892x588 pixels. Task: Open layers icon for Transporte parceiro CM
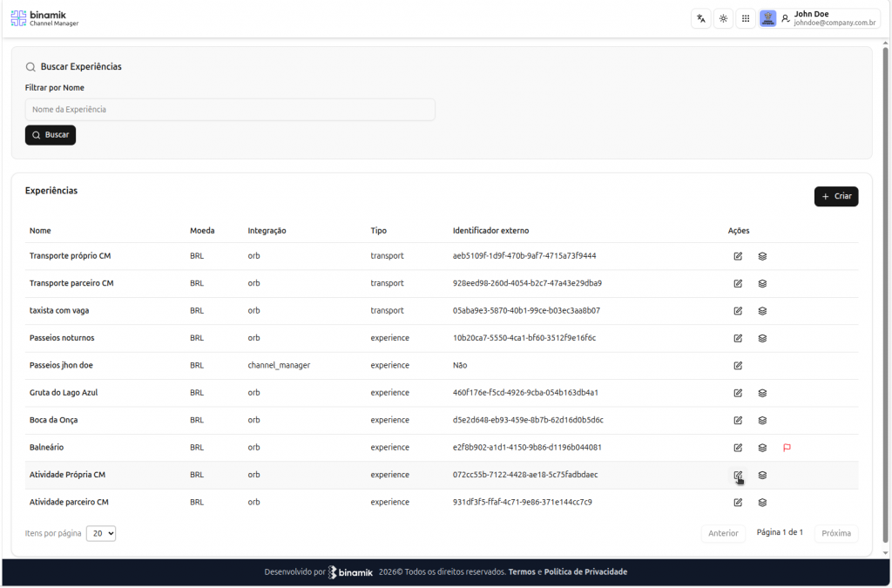coord(762,283)
